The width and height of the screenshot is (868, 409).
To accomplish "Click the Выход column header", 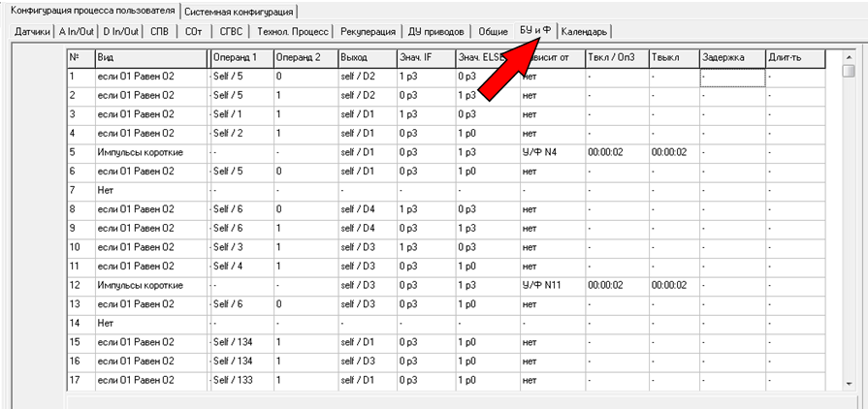I will [x=366, y=59].
